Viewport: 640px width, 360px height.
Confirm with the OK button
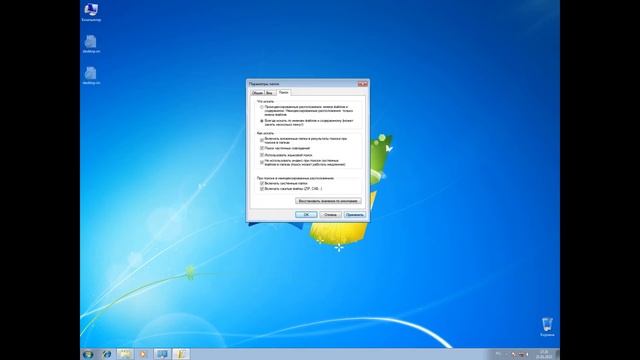coord(306,215)
